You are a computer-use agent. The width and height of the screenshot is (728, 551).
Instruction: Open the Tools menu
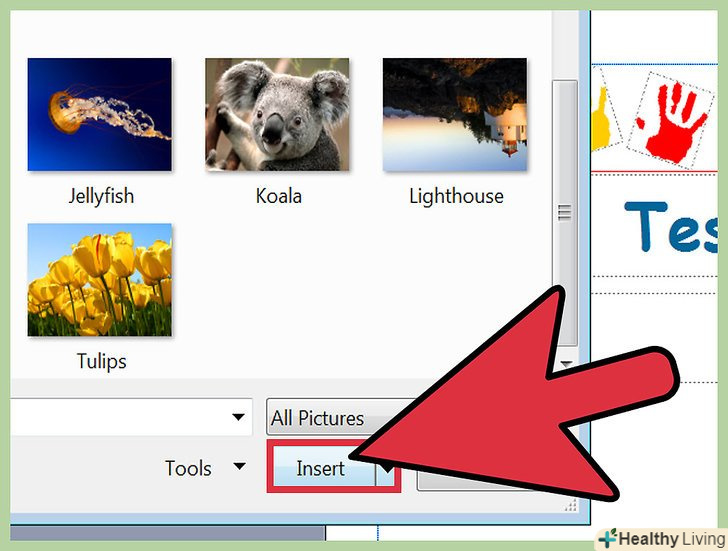click(x=188, y=468)
